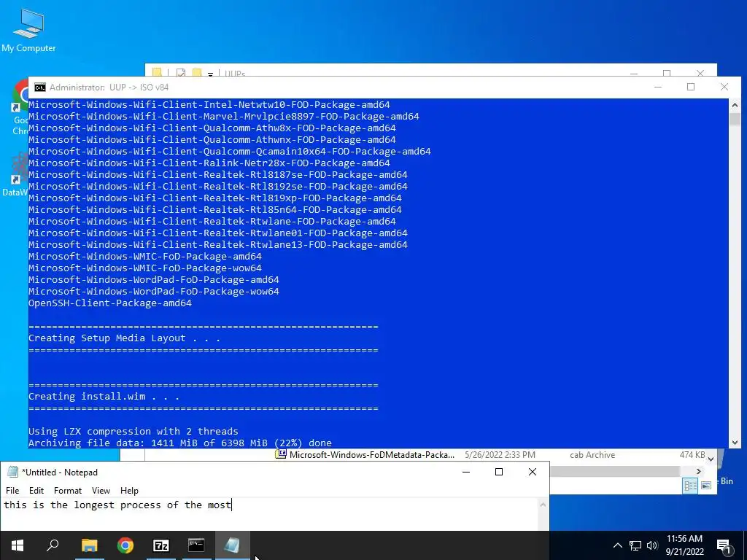Image resolution: width=747 pixels, height=560 pixels.
Task: Click '474 KB' size cell in Explorer
Action: point(692,455)
